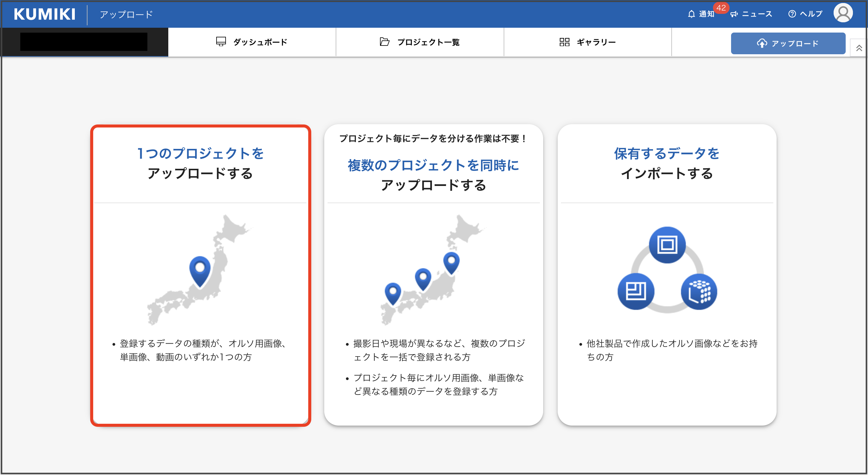Click text プロジェクト毎にデータを分ける作業は不要！
The width and height of the screenshot is (868, 475).
[433, 138]
